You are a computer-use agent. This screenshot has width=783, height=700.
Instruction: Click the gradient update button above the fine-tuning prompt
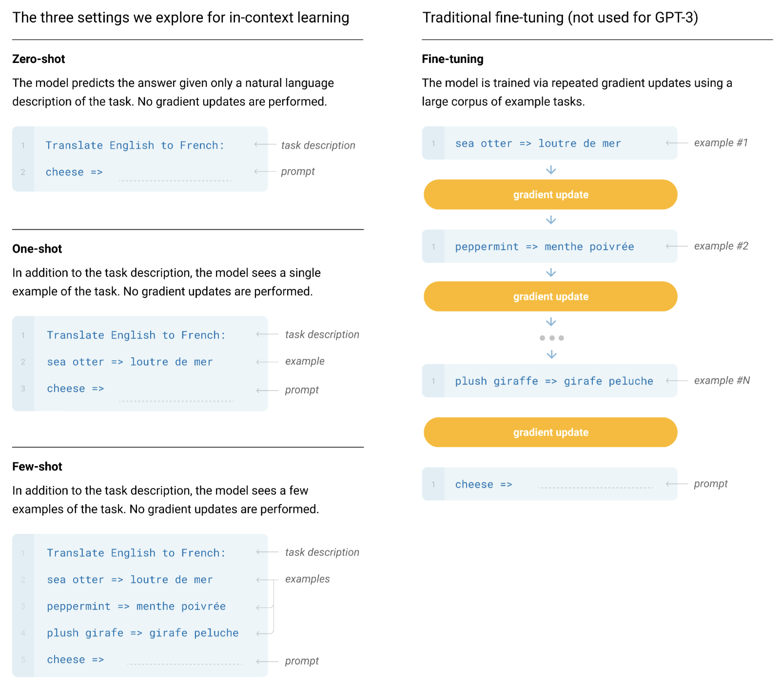[x=550, y=432]
